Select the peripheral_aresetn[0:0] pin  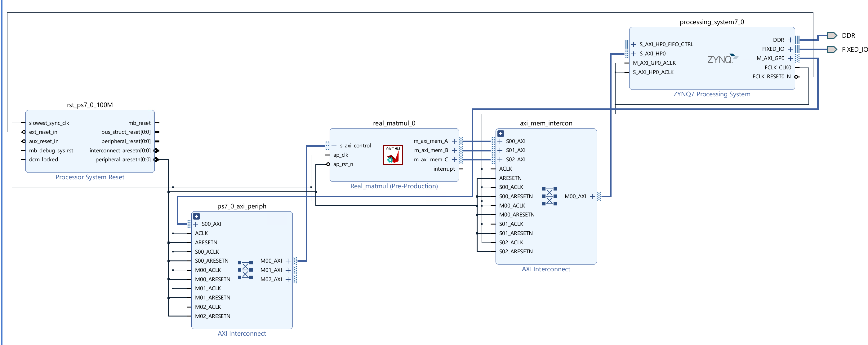(x=123, y=159)
